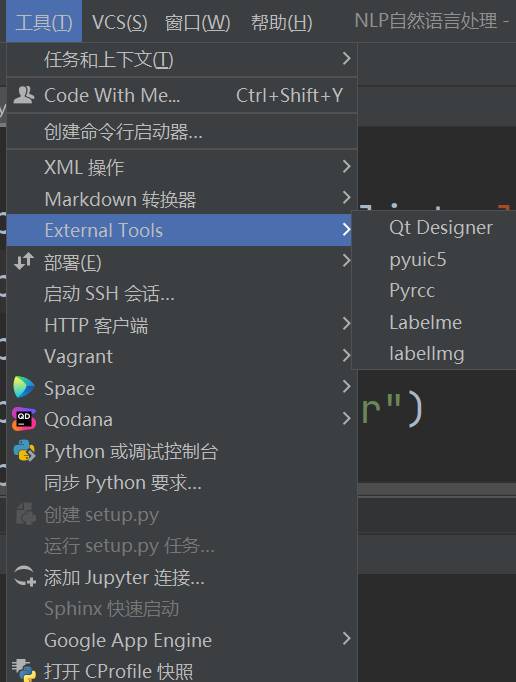
Task: Click the CProfile snapshot icon
Action: coord(23,670)
